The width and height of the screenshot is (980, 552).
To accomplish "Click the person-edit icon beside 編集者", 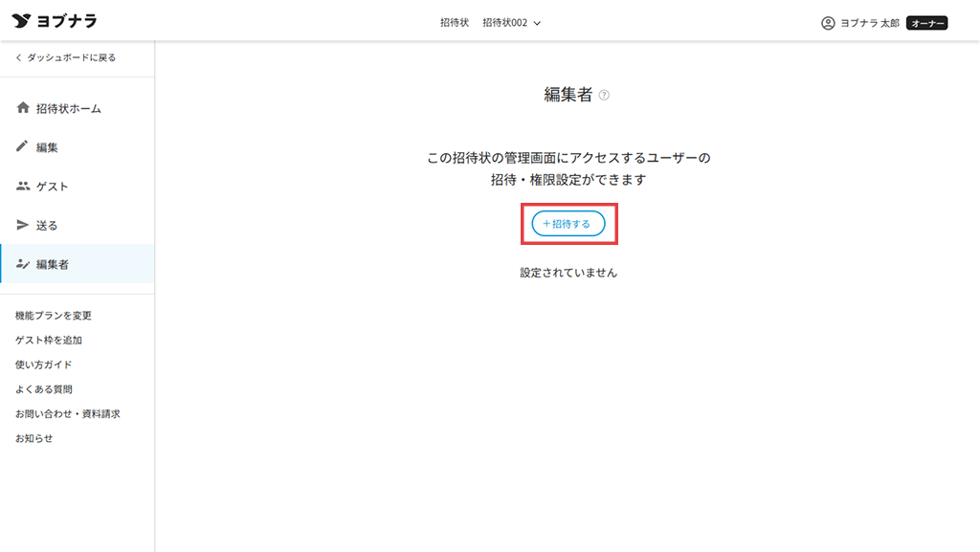I will pos(23,264).
